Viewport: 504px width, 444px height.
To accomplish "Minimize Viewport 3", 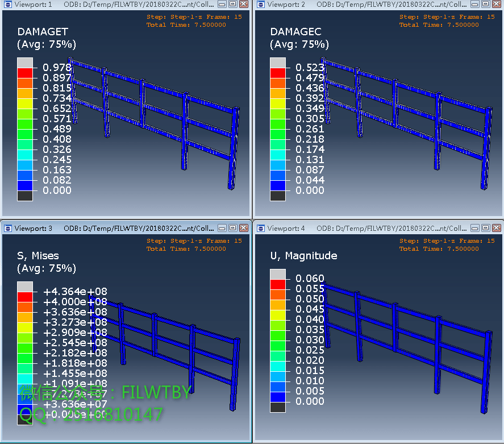I will [x=222, y=229].
